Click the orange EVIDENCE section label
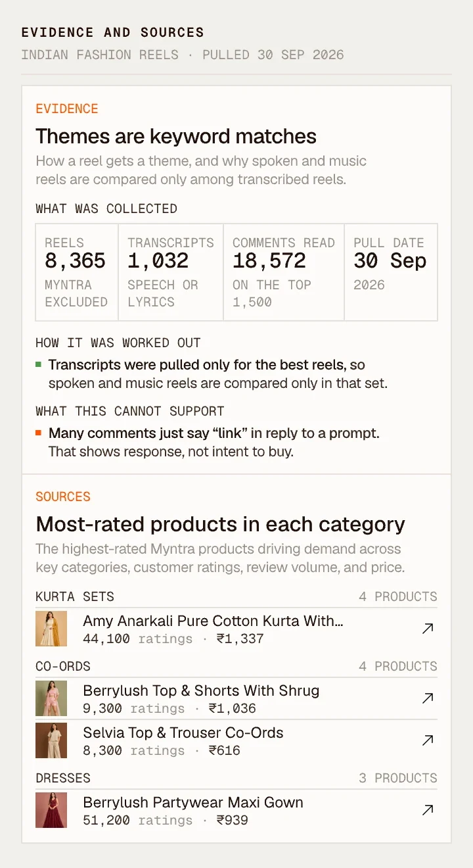473x868 pixels. coord(67,109)
